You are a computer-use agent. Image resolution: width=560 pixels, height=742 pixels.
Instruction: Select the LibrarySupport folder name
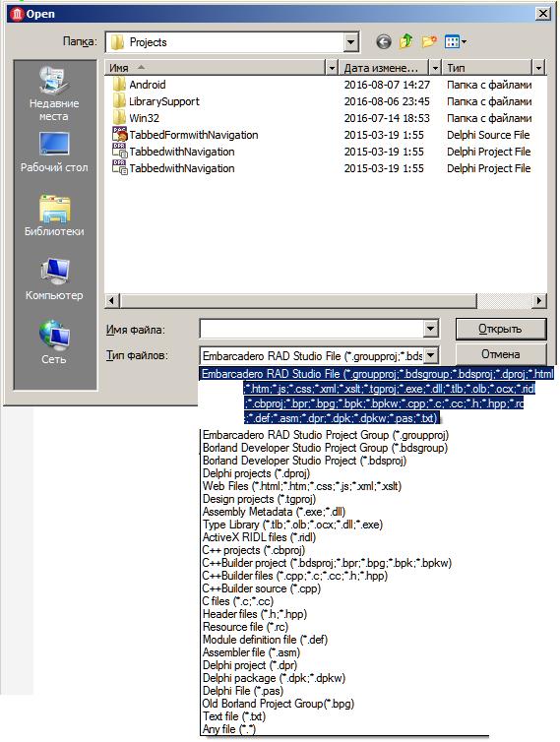coord(164,101)
